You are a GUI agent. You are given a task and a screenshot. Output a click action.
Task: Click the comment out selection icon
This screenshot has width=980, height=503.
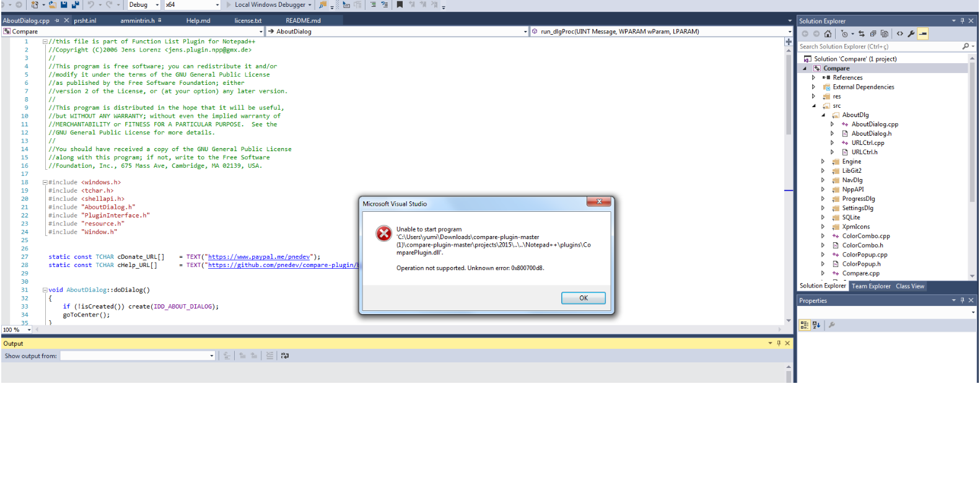tap(373, 4)
